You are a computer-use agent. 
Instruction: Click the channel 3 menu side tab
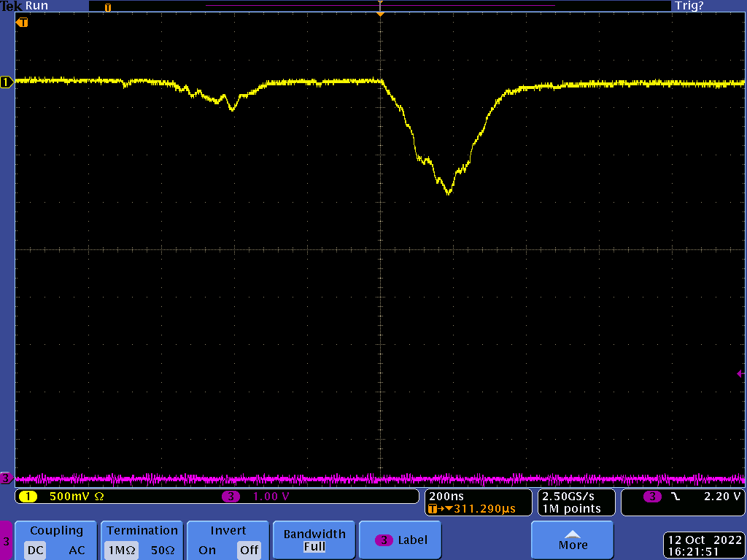pyautogui.click(x=7, y=541)
